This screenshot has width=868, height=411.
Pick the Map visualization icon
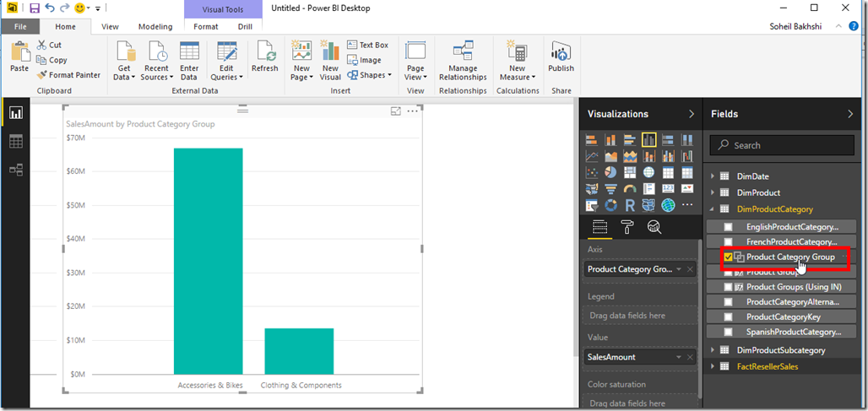pos(648,173)
